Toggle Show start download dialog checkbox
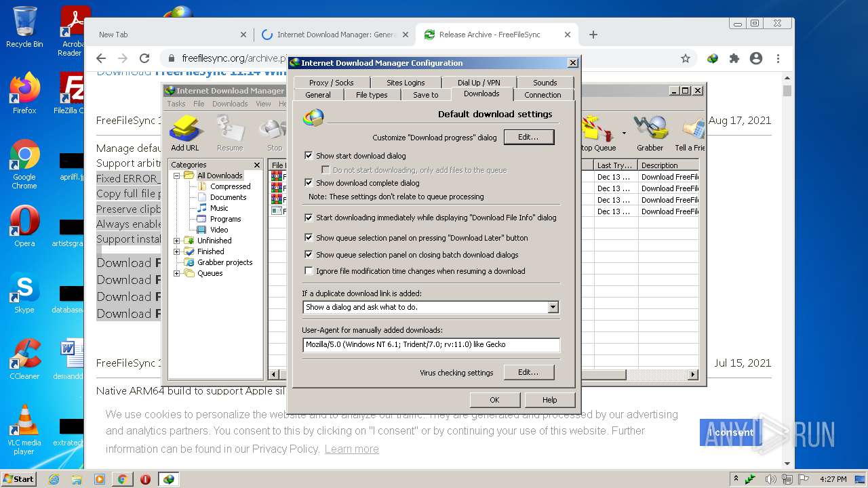 [309, 156]
